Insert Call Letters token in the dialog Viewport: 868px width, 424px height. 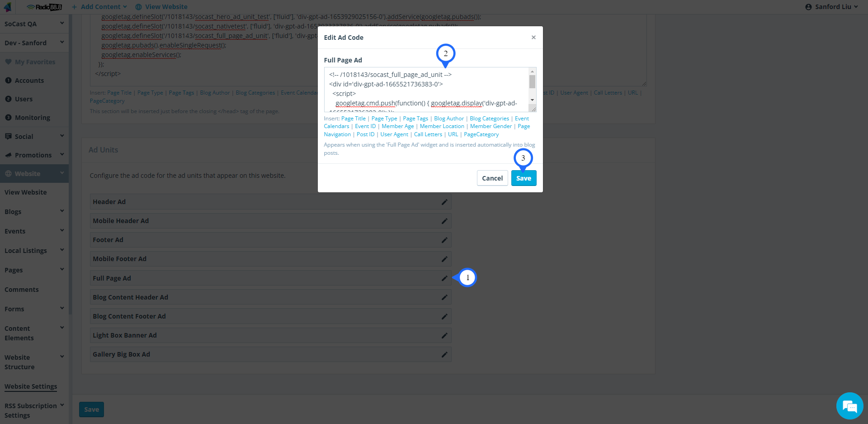coord(428,134)
